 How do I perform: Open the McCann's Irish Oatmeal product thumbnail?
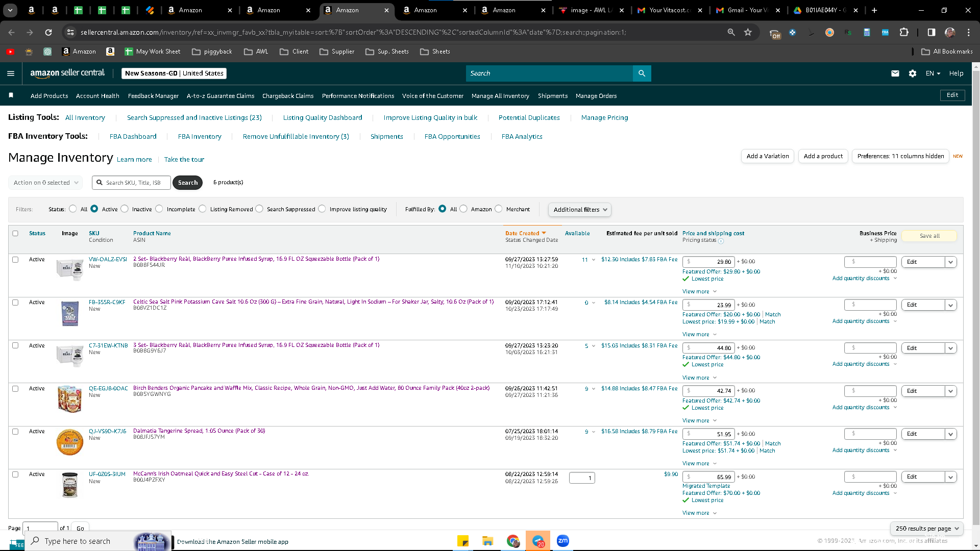point(70,485)
